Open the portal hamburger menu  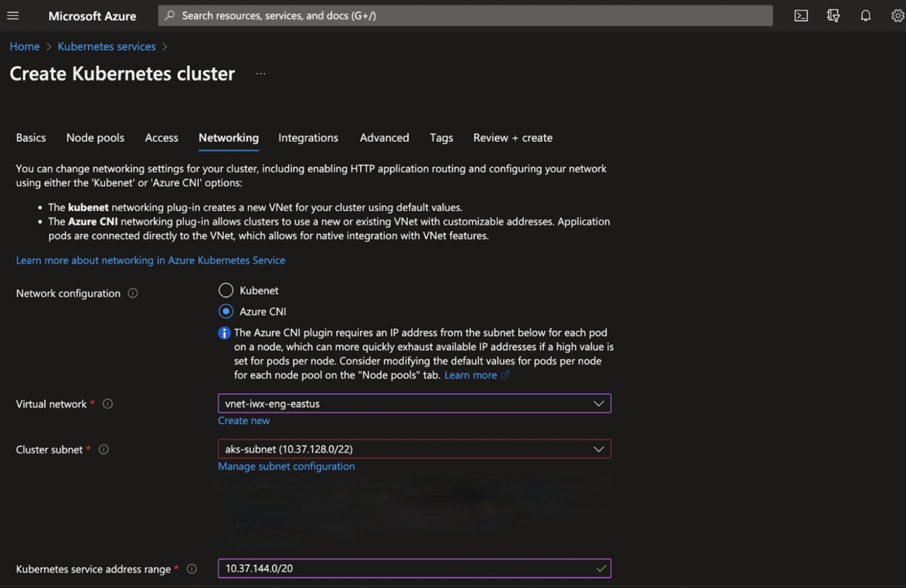[13, 16]
